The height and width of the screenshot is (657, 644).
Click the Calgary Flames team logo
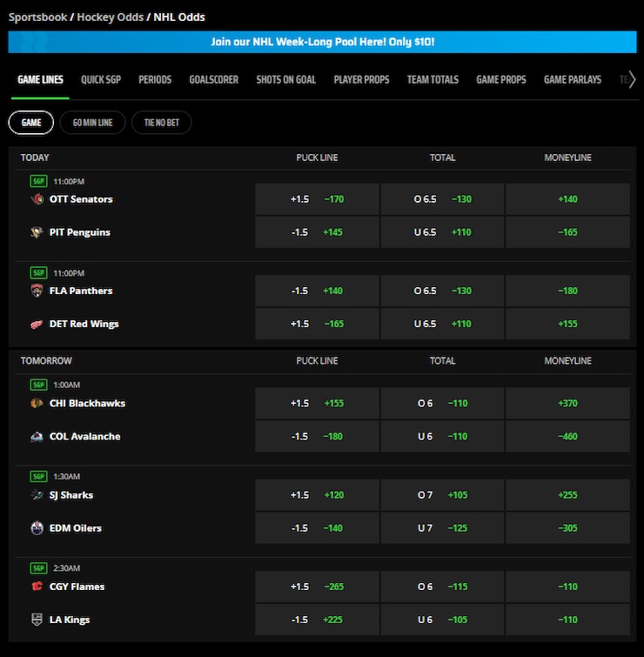[x=37, y=587]
